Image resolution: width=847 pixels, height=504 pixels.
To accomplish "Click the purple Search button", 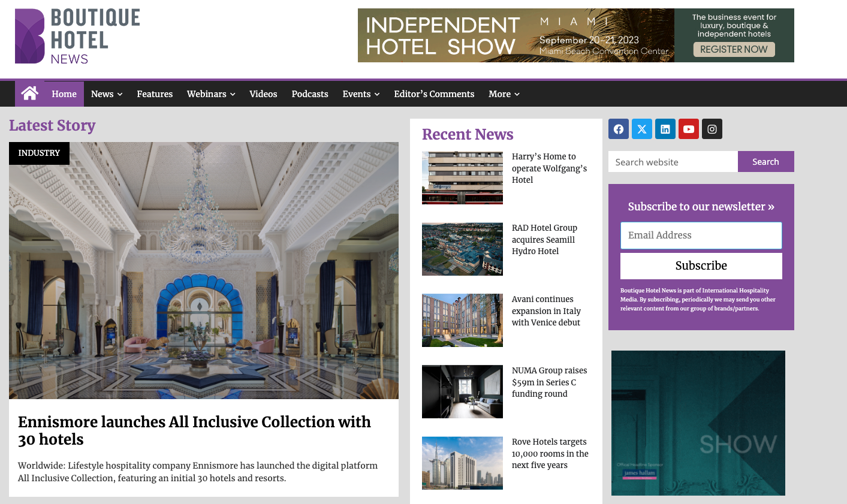I will coord(765,162).
